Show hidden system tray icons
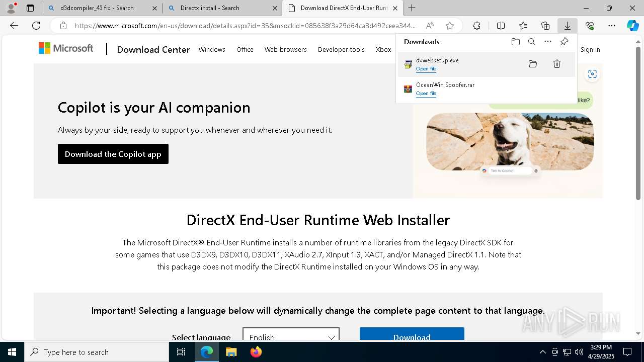Viewport: 644px width, 362px height. click(x=542, y=352)
